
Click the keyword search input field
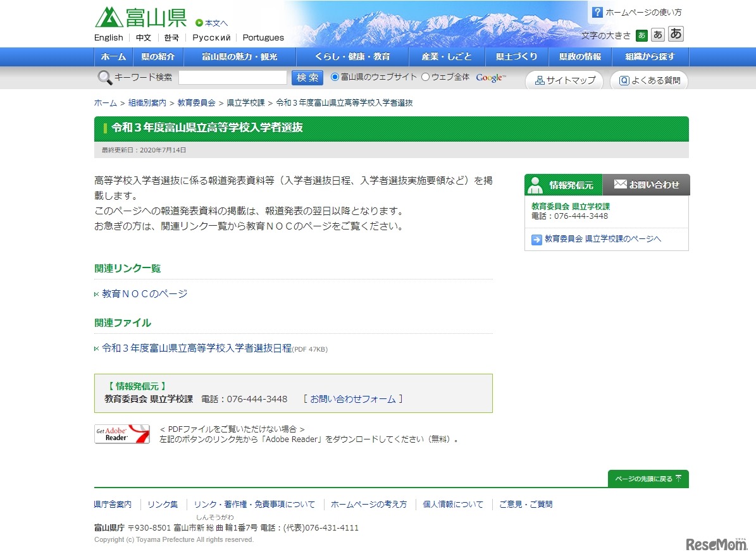(x=233, y=77)
